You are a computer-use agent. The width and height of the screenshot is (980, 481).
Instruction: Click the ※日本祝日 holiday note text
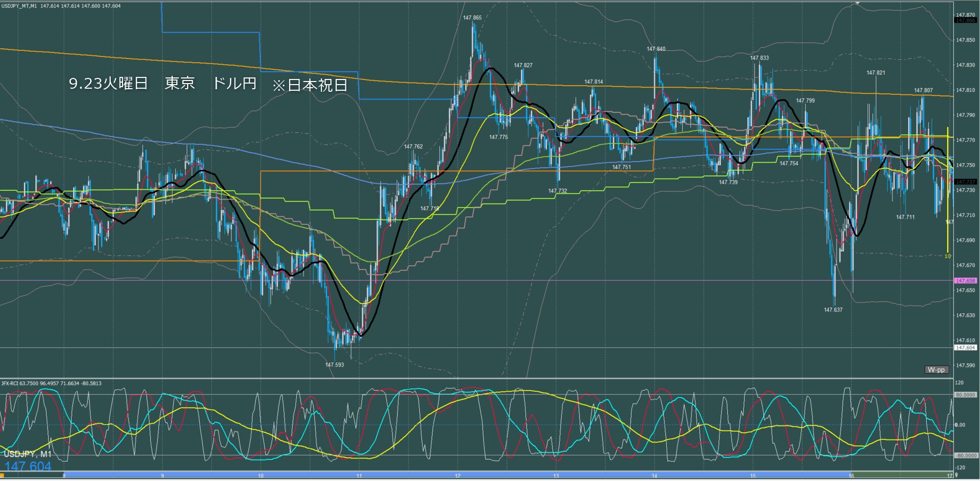(310, 85)
